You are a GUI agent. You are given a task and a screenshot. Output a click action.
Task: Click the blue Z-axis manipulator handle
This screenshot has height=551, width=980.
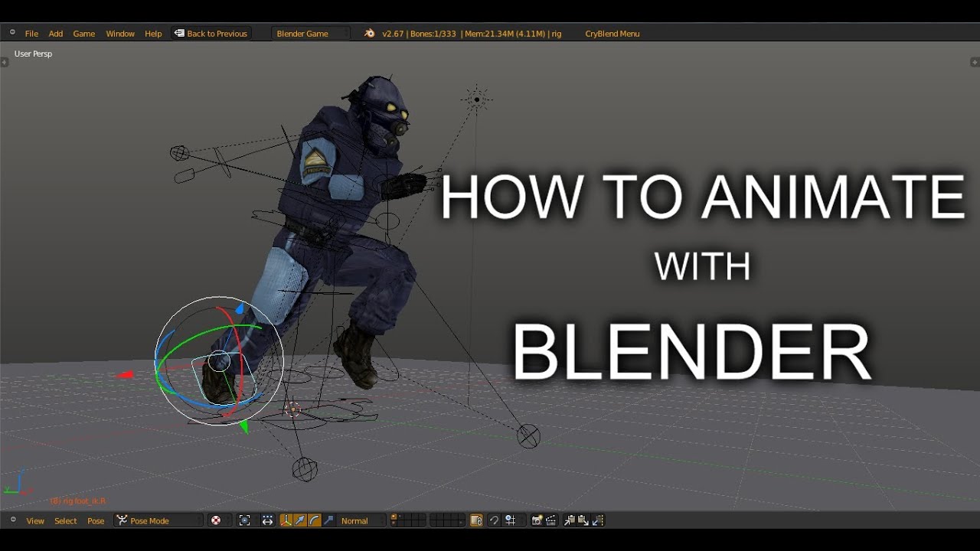(x=240, y=308)
